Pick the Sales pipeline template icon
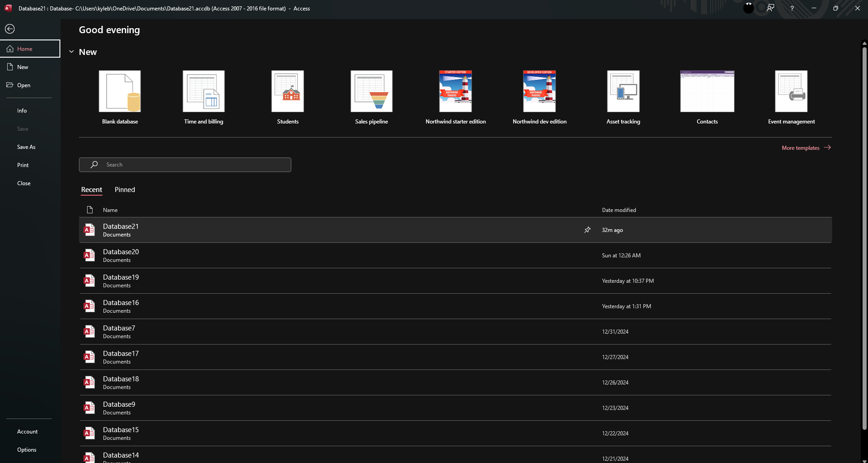The image size is (868, 463). [372, 91]
